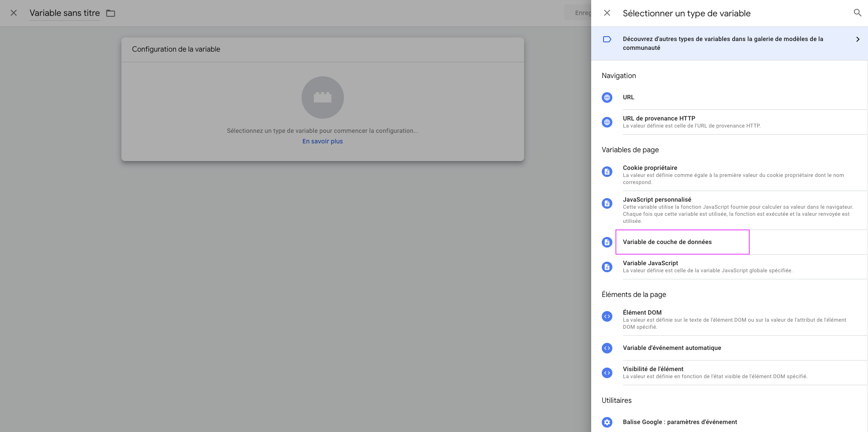Click code icon for Variable d'événement automatique

[x=607, y=348]
